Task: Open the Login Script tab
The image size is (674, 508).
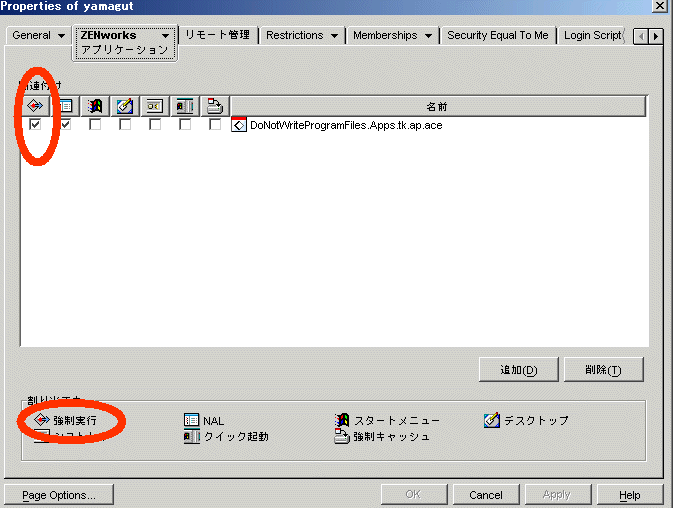Action: click(594, 35)
